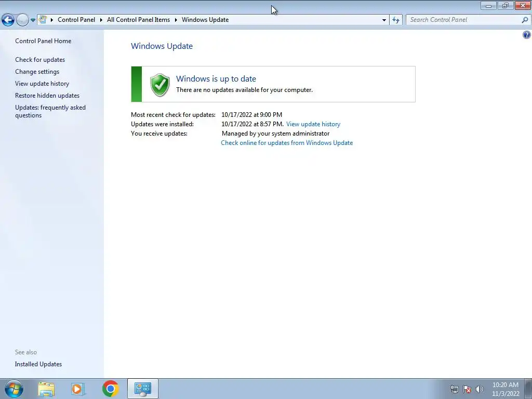Click View update history next to install date
The height and width of the screenshot is (399, 532).
click(313, 124)
